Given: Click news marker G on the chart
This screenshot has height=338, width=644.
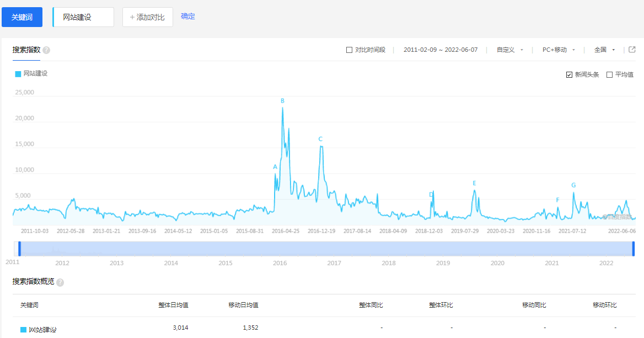Looking at the screenshot, I should click(573, 185).
